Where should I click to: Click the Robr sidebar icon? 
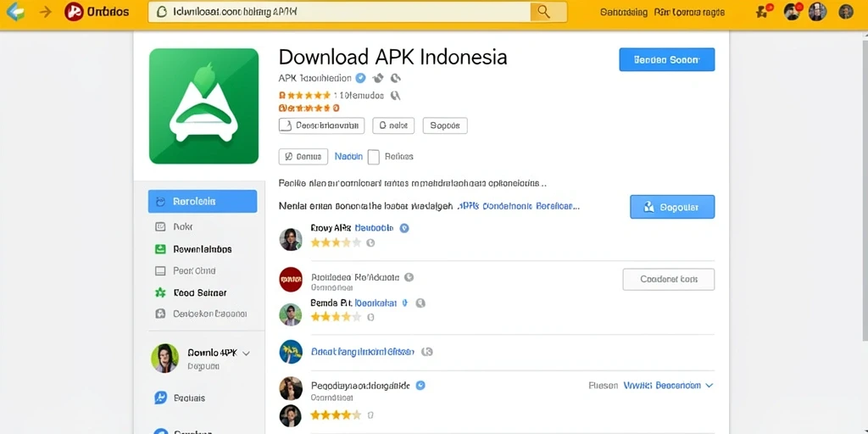click(160, 226)
